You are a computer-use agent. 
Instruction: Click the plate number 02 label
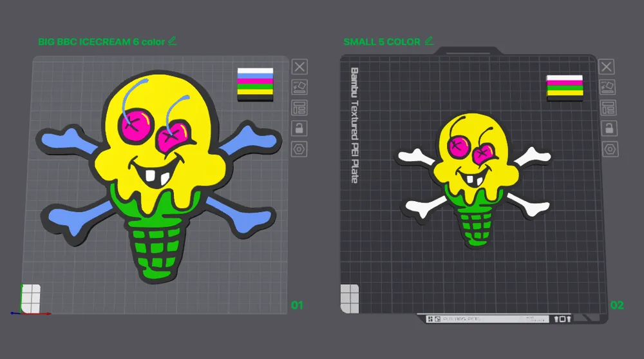click(x=617, y=305)
